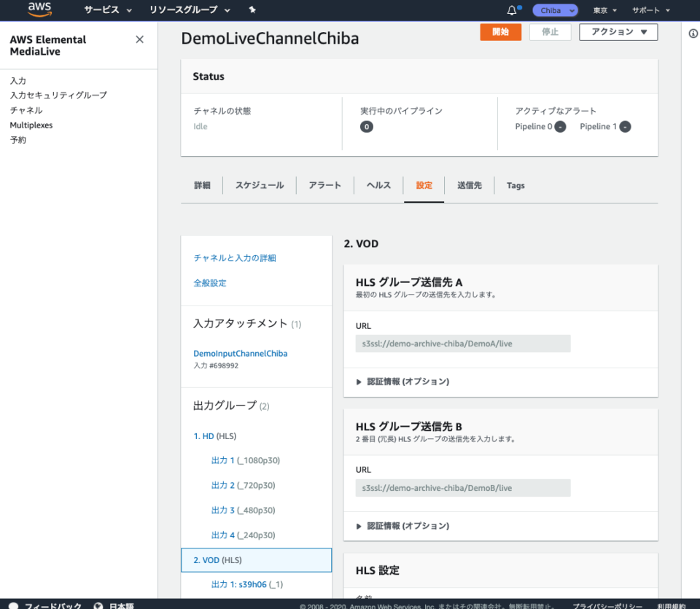This screenshot has width=700, height=609.
Task: Click the Idle channel state text
Action: (x=201, y=127)
